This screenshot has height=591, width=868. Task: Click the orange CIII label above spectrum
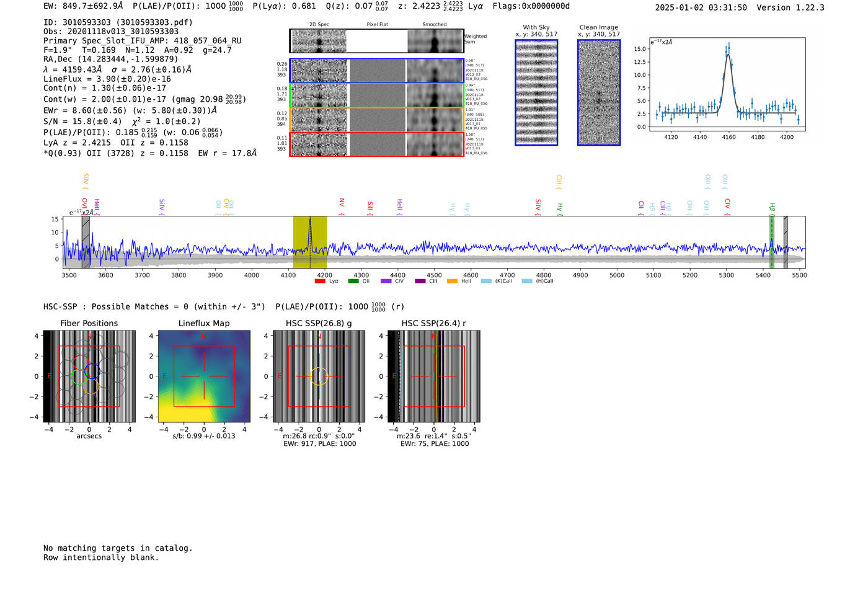[559, 182]
